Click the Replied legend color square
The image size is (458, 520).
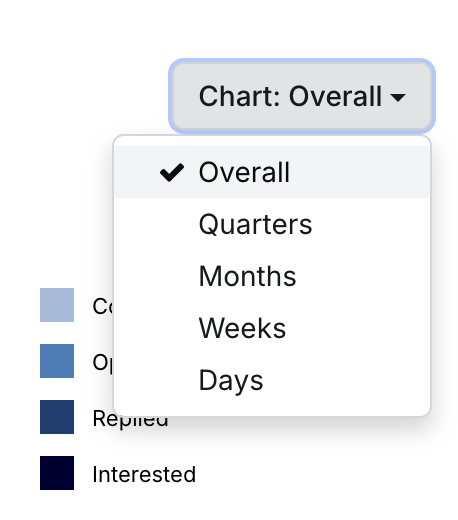point(57,417)
